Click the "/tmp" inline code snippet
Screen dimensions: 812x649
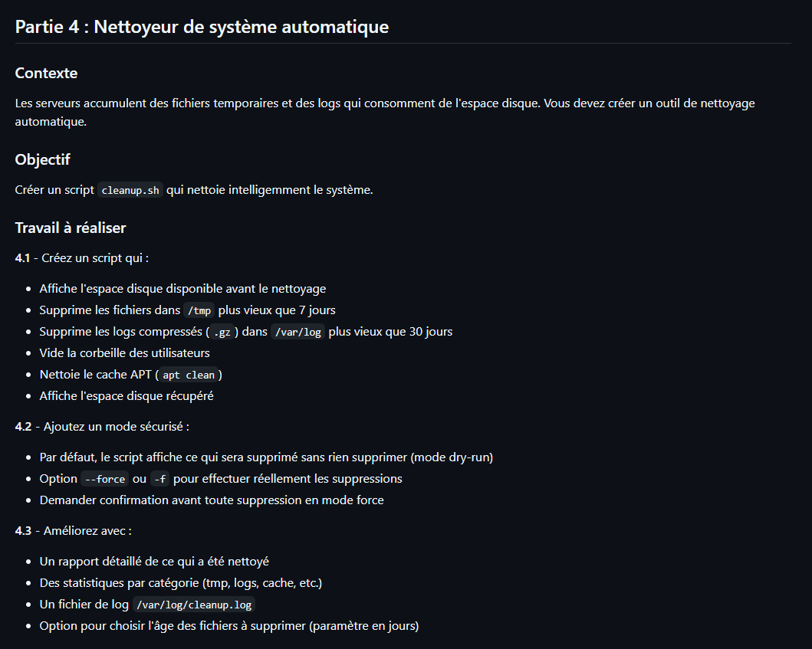coord(199,310)
